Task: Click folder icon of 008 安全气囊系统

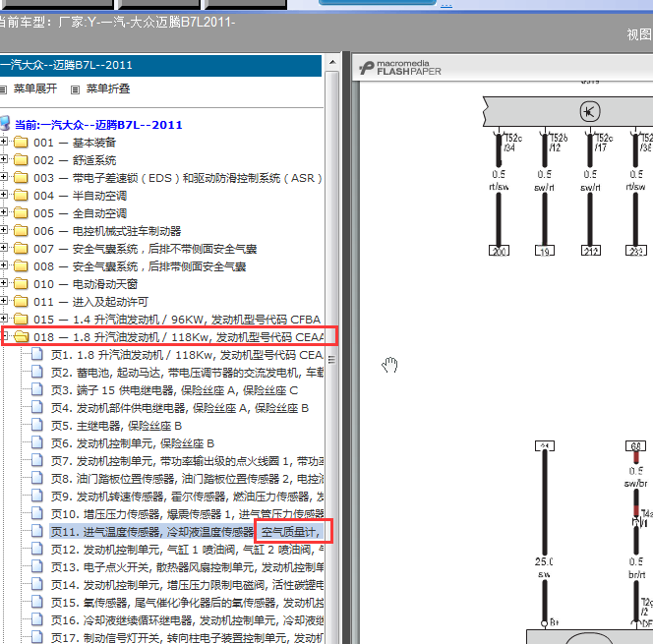Action: [x=21, y=266]
